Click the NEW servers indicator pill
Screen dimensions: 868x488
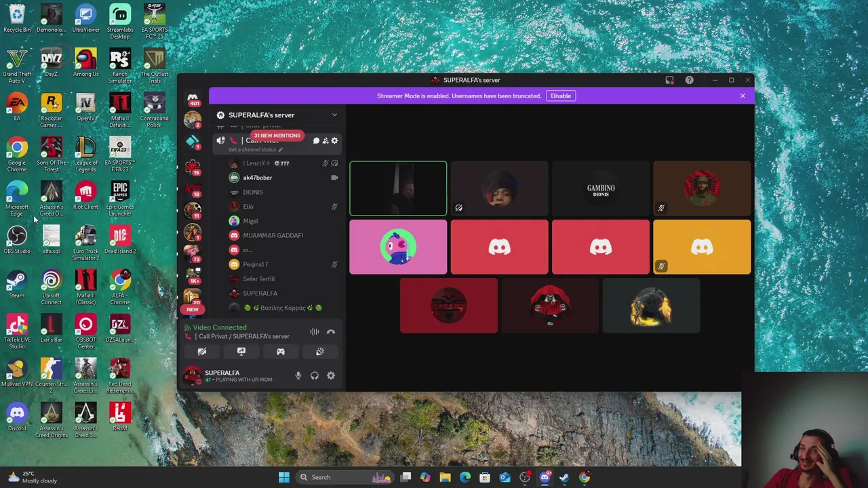point(193,309)
